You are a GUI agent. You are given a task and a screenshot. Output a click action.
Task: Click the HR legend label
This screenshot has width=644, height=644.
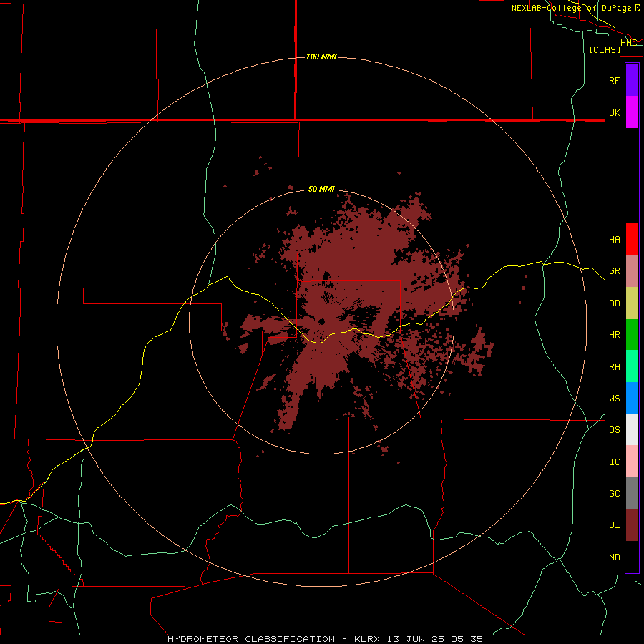pos(614,335)
